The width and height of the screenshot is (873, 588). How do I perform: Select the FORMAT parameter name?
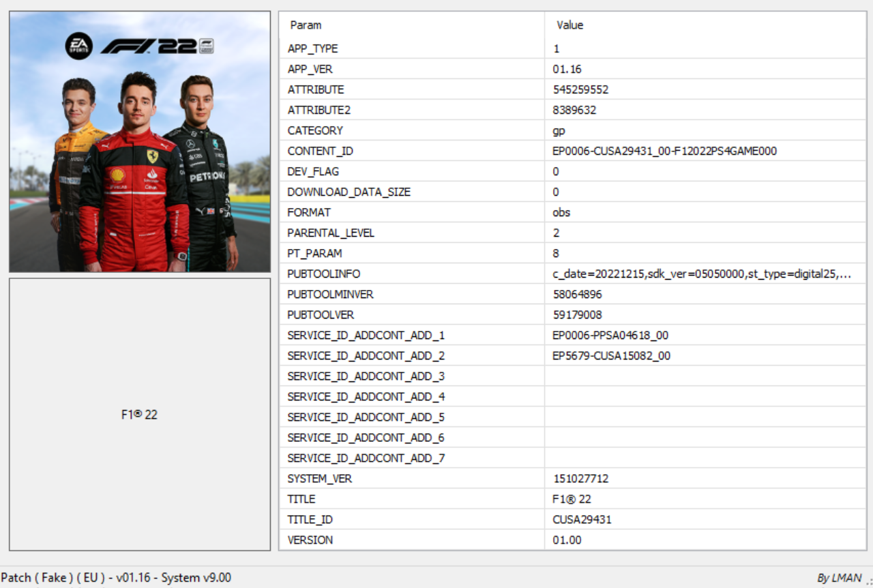[308, 212]
